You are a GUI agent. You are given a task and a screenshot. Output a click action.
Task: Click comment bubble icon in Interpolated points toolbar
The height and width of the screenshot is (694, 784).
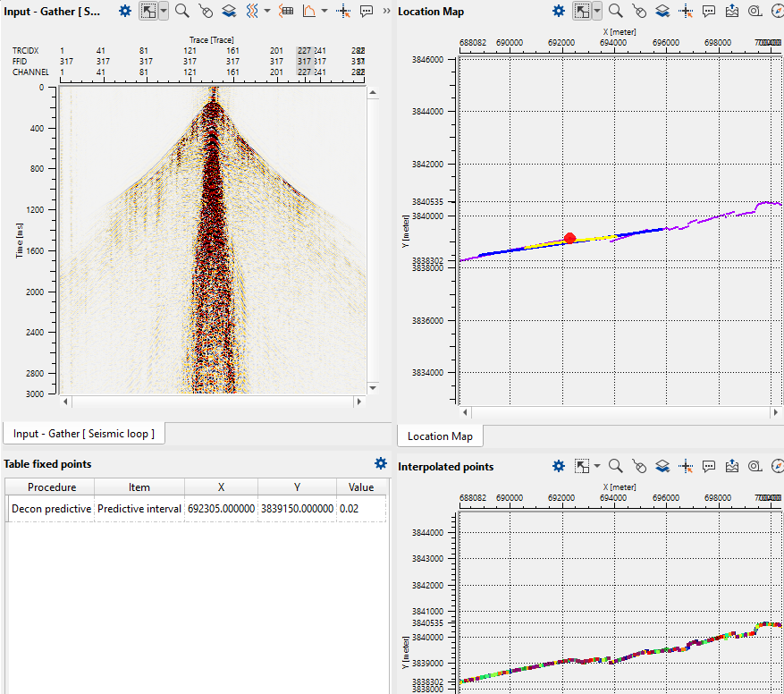click(709, 466)
